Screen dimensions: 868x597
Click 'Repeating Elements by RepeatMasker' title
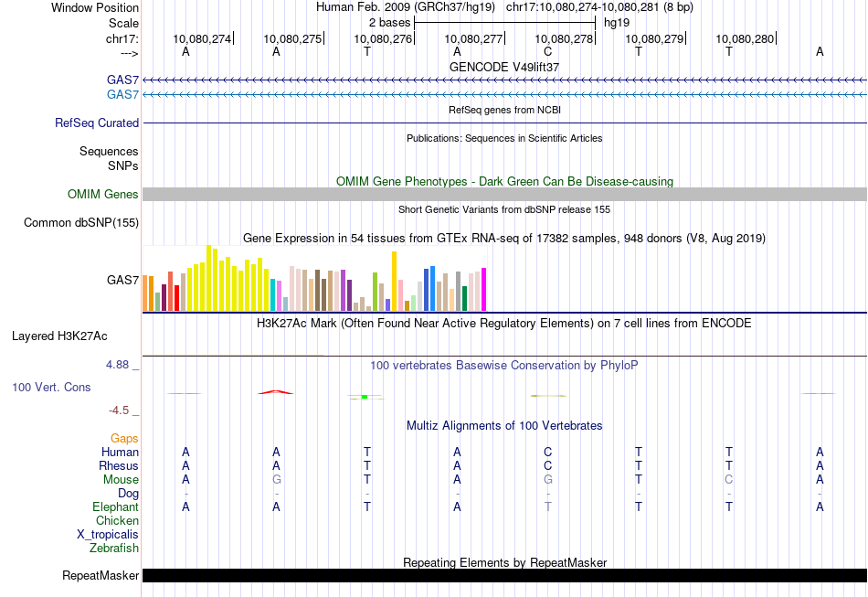point(504,562)
